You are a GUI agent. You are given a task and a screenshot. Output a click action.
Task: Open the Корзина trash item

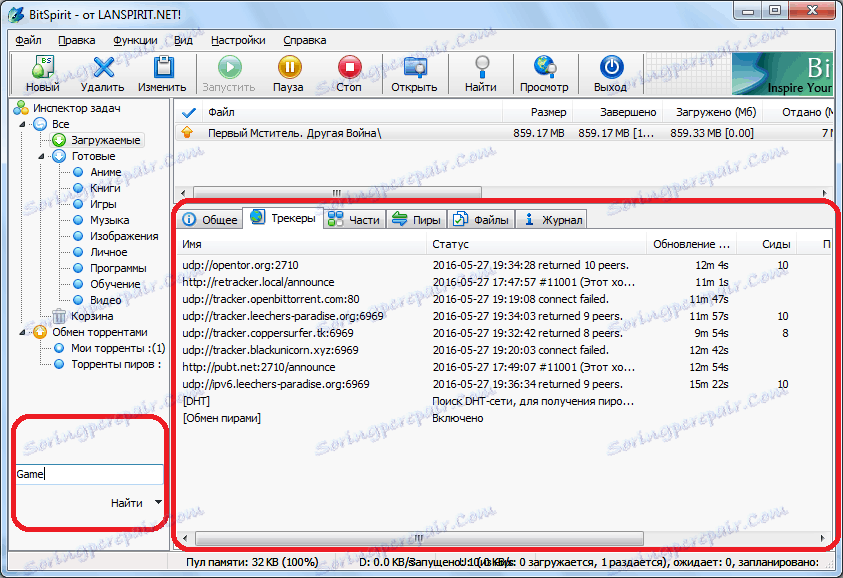[91, 316]
